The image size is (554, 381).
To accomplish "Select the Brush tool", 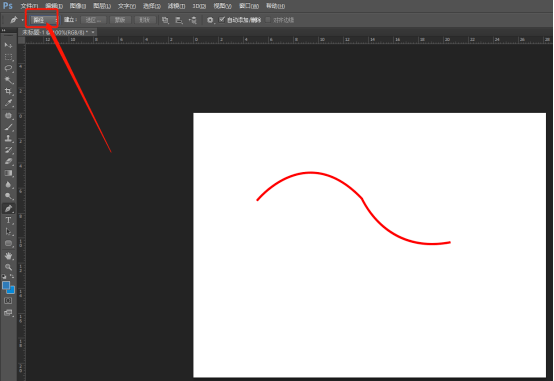I will point(8,127).
